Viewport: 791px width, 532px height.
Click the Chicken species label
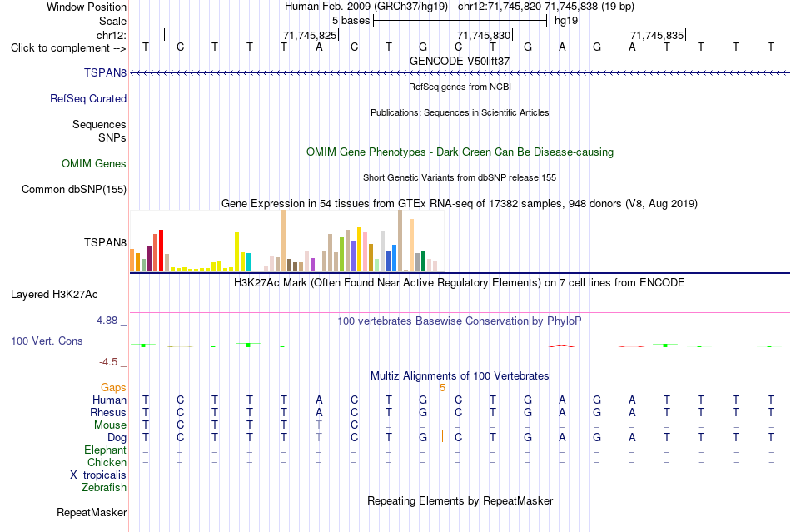pyautogui.click(x=107, y=462)
